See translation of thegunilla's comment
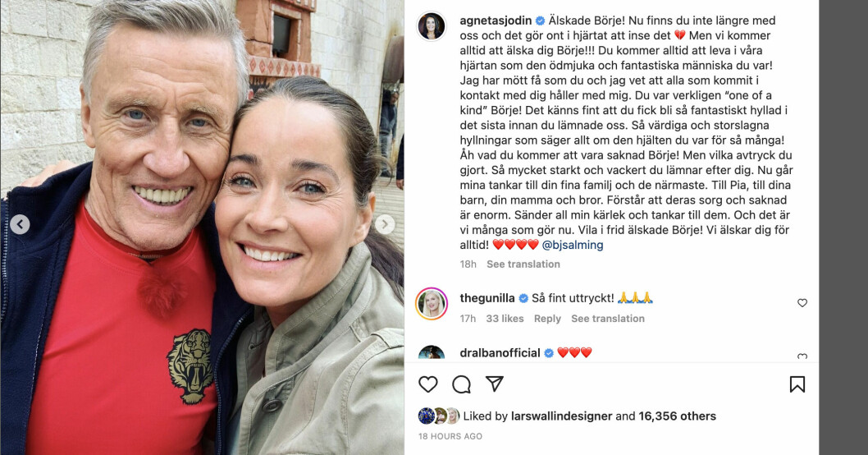The height and width of the screenshot is (455, 868). click(x=608, y=319)
